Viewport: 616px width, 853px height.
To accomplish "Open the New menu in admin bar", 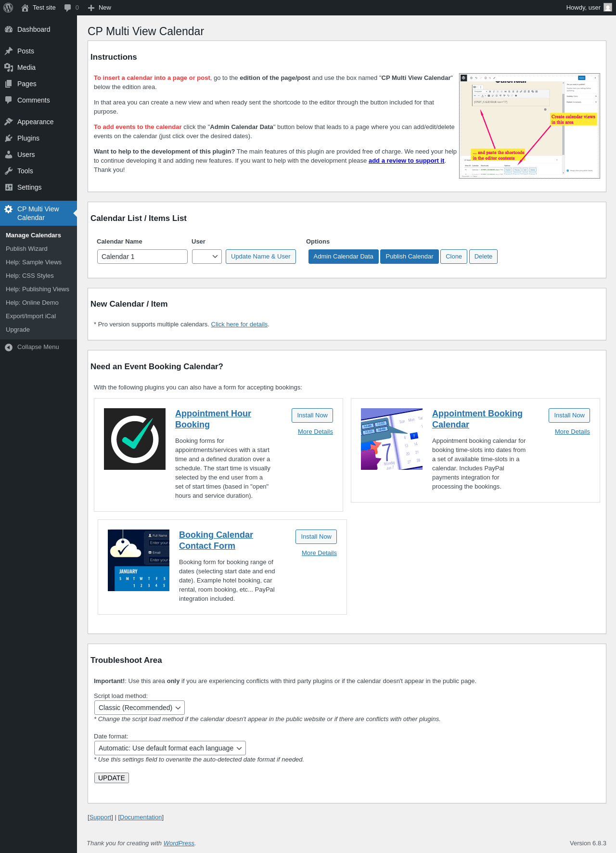I will [x=100, y=8].
